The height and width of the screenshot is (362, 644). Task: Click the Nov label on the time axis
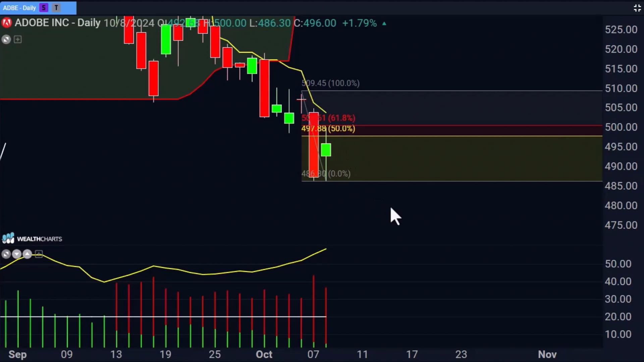(547, 354)
